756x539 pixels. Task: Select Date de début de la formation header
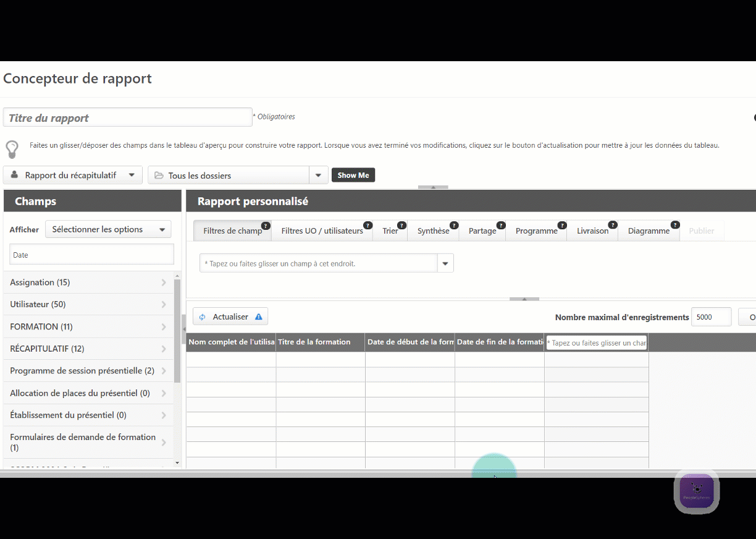click(410, 342)
